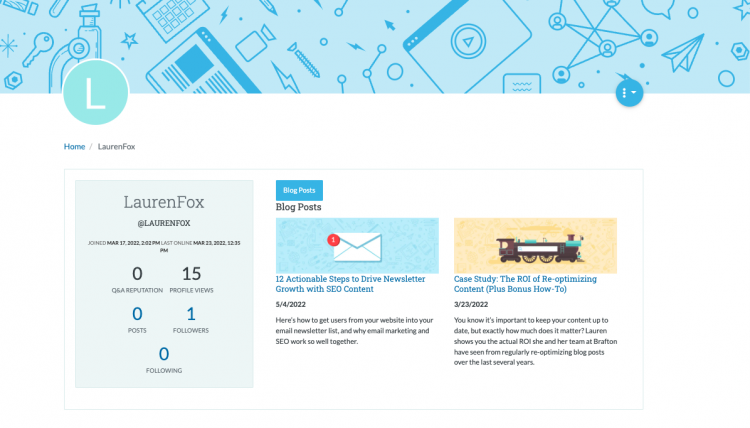
Task: Click the Q&A Reputation score
Action: [137, 274]
